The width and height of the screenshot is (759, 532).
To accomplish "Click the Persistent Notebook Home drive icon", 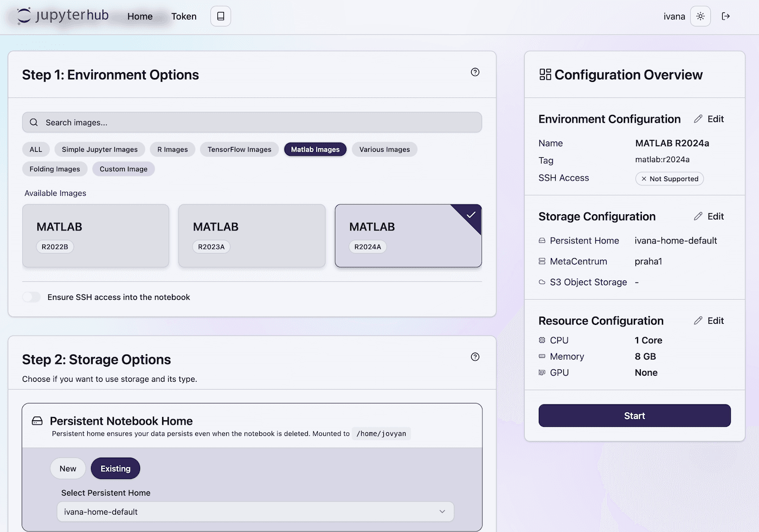I will [37, 421].
